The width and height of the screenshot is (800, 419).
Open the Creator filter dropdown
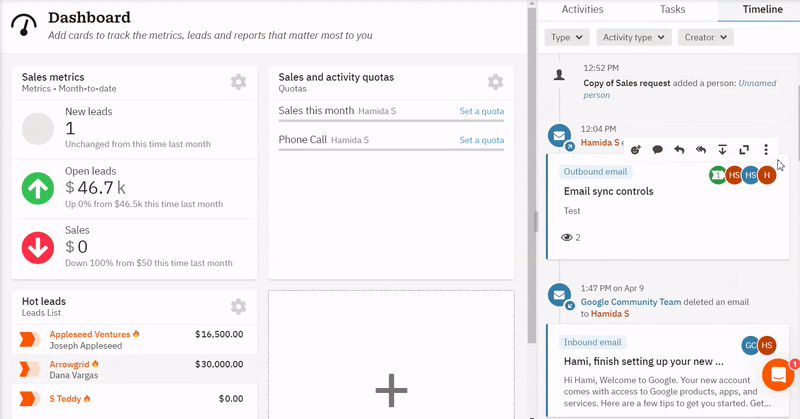pos(706,37)
